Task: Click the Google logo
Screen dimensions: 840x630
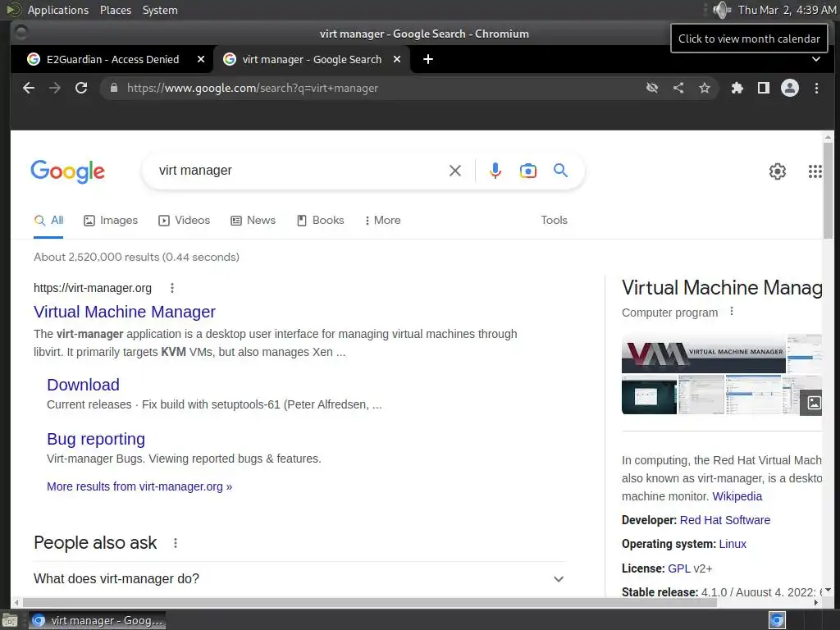Action: tap(67, 171)
